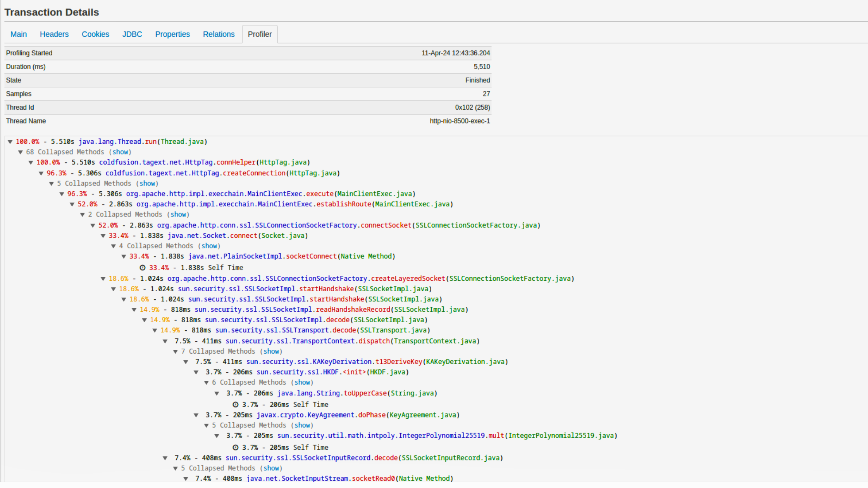Collapse the connectSocket node
Image resolution: width=868 pixels, height=488 pixels.
pos(93,225)
